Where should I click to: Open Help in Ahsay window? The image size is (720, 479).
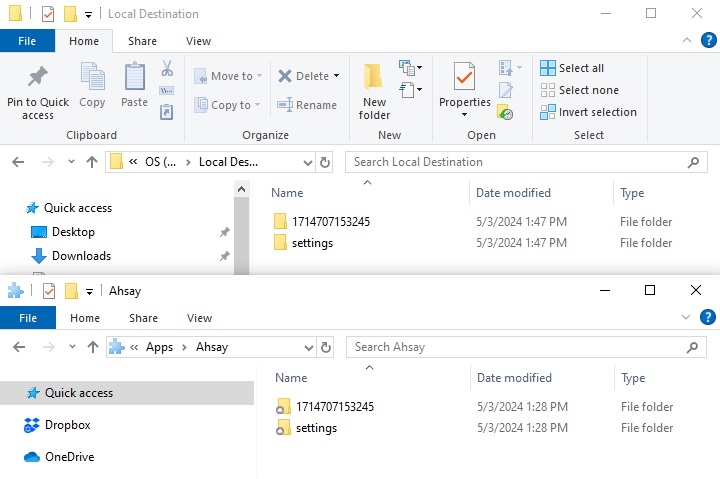[x=708, y=317]
